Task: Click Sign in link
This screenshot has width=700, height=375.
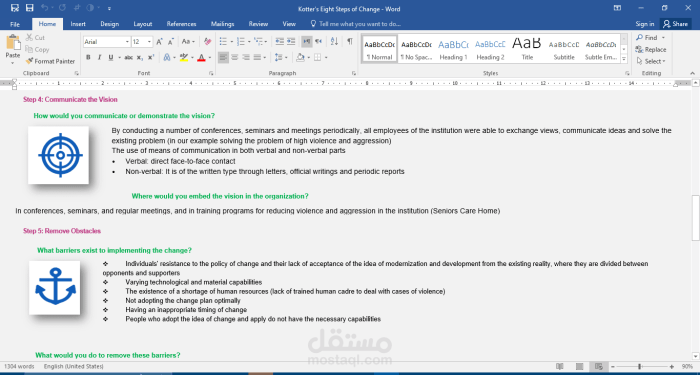Action: (645, 24)
